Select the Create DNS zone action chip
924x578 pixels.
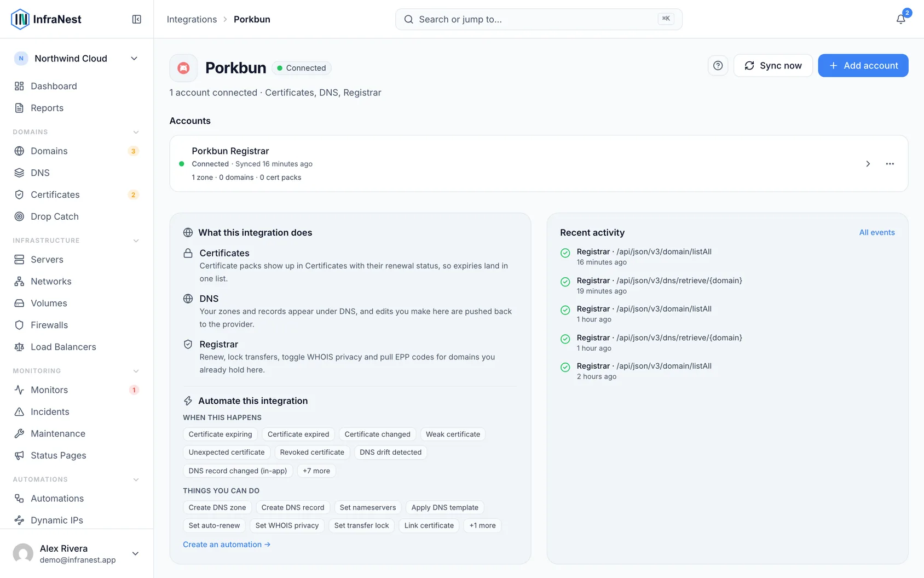tap(217, 507)
